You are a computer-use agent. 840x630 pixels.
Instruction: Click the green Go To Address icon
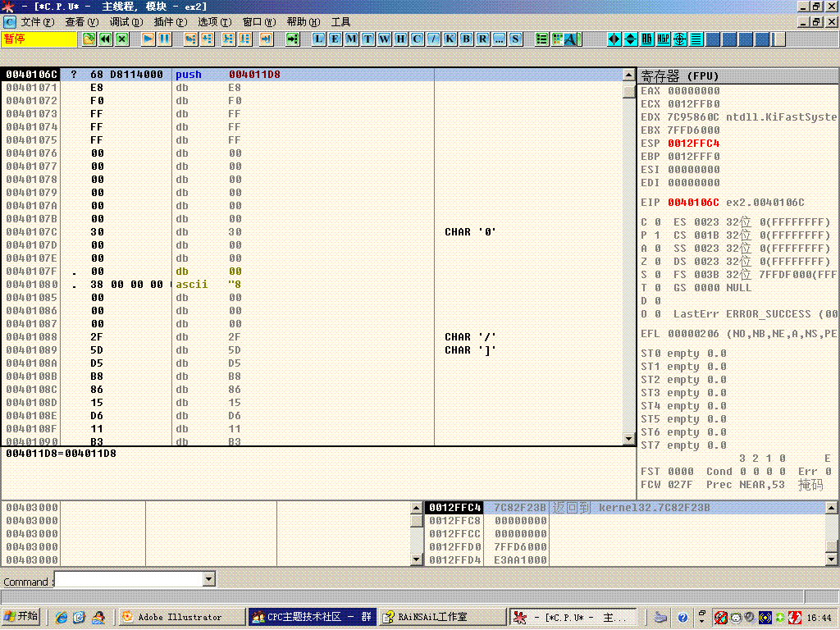pyautogui.click(x=293, y=39)
